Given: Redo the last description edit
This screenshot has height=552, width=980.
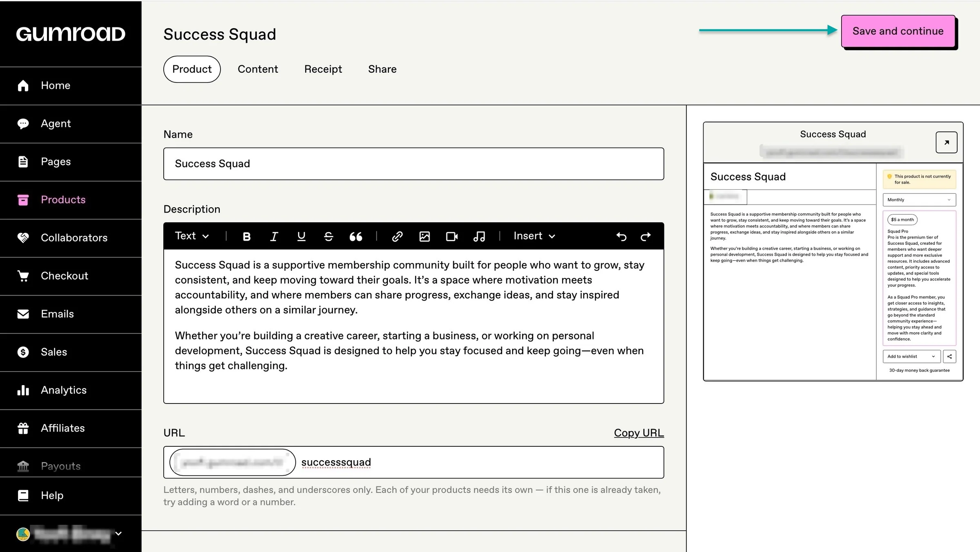Looking at the screenshot, I should coord(646,236).
